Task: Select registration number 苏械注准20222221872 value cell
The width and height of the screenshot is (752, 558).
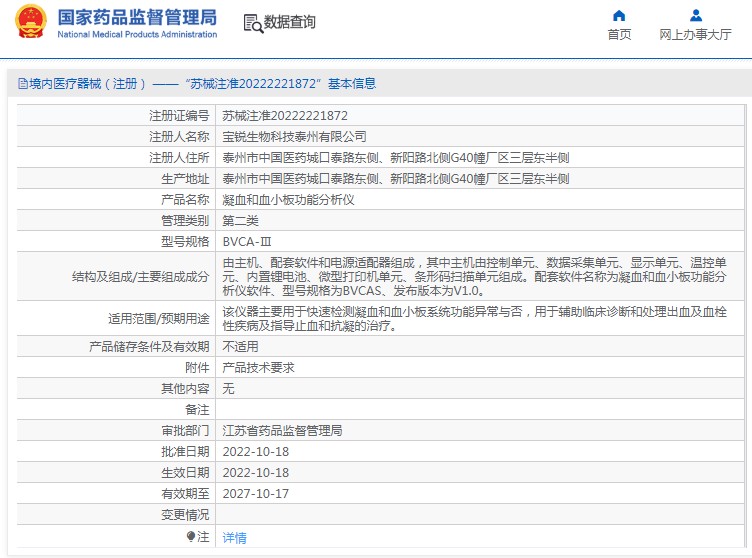Action: [285, 116]
